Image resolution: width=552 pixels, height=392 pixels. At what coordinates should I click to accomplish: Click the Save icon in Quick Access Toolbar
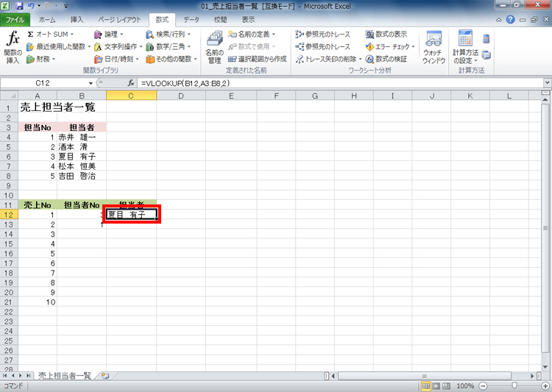click(19, 6)
